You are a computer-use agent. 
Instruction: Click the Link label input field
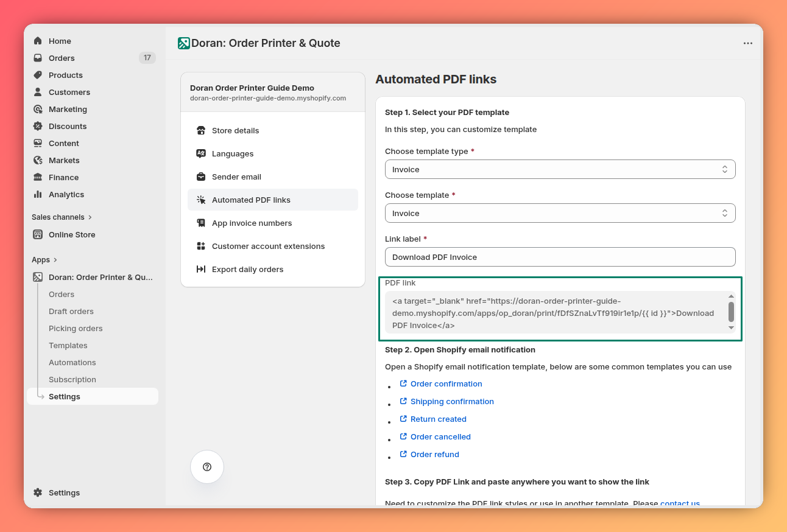560,257
